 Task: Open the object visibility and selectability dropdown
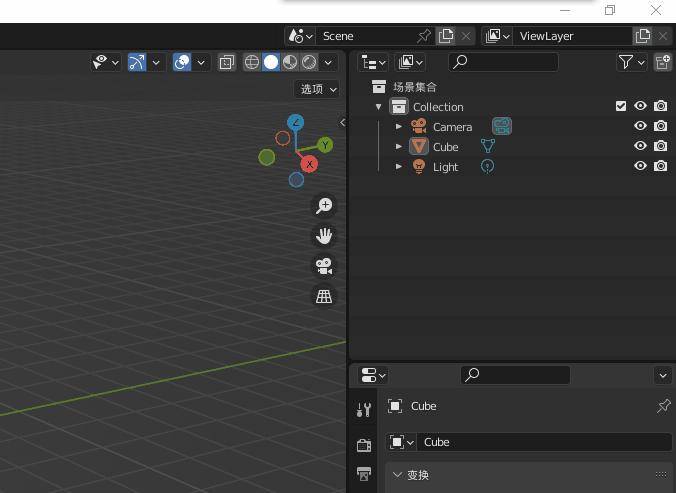point(106,62)
